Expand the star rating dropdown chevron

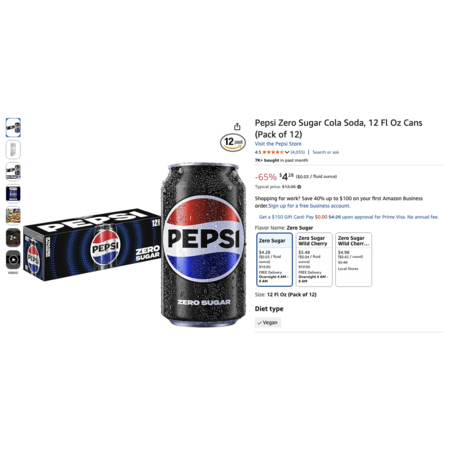coord(287,152)
